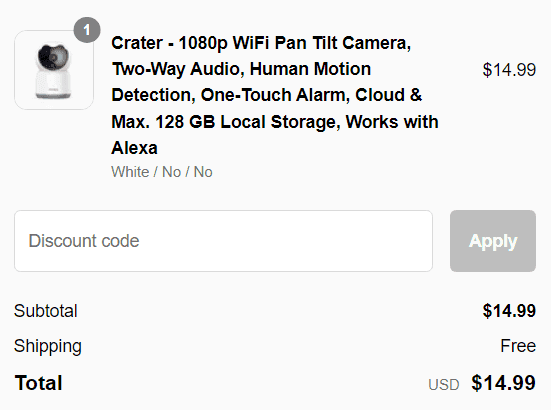Click the Two-Way Audio text
551x410 pixels.
tap(178, 69)
